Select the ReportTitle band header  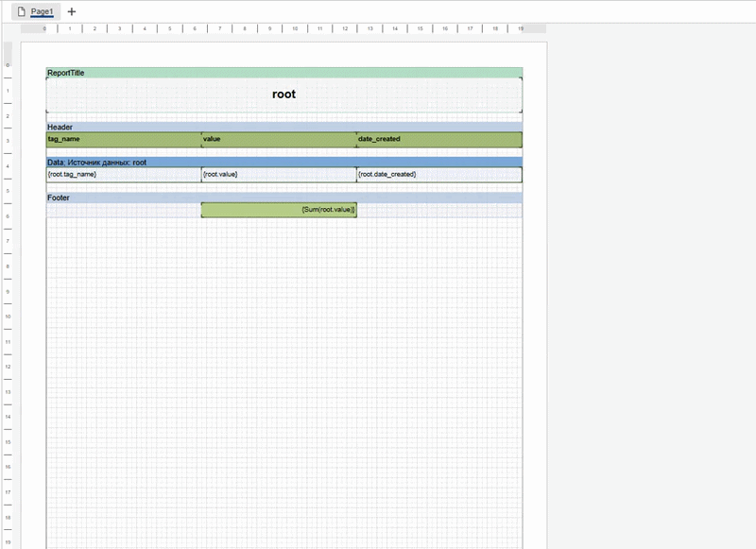(x=283, y=73)
